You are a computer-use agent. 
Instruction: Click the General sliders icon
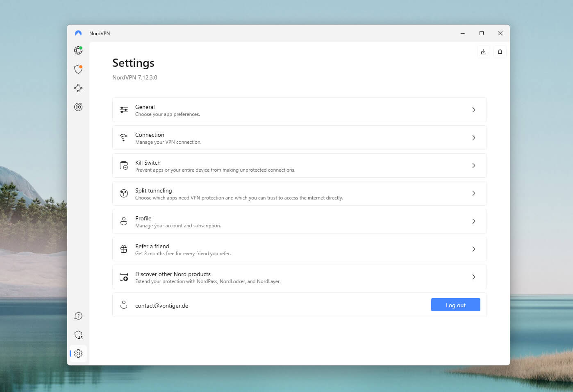(124, 110)
